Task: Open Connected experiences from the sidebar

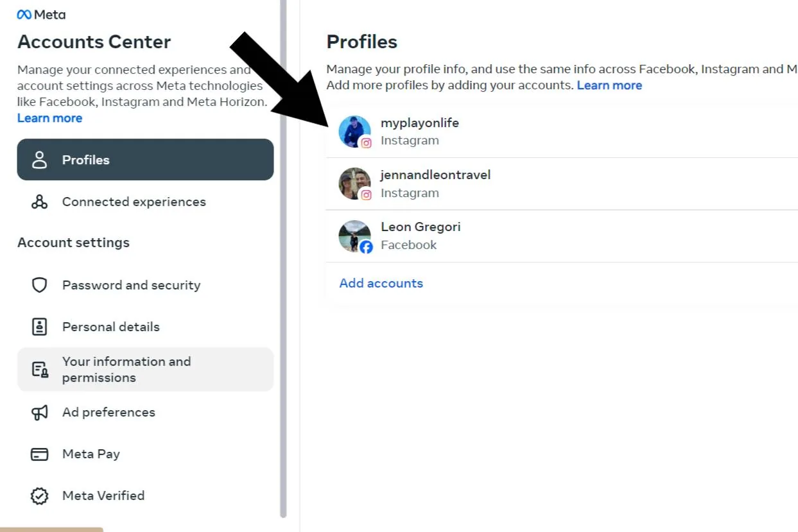Action: point(134,202)
